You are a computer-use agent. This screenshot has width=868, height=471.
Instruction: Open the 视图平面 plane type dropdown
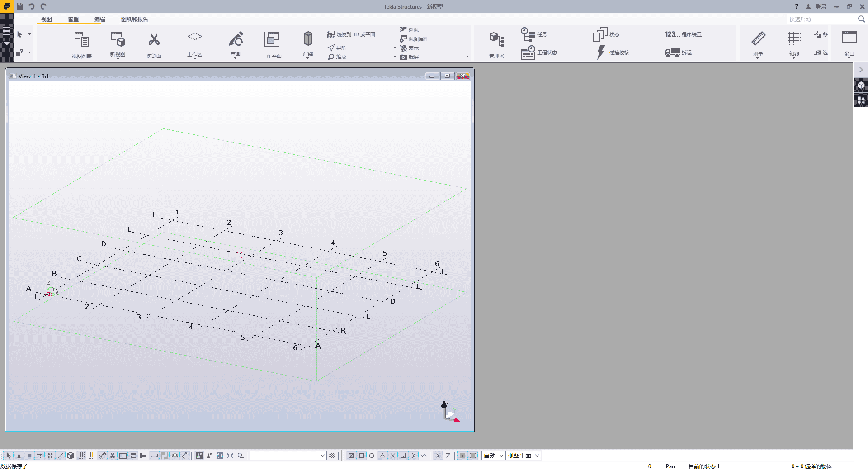(x=524, y=456)
